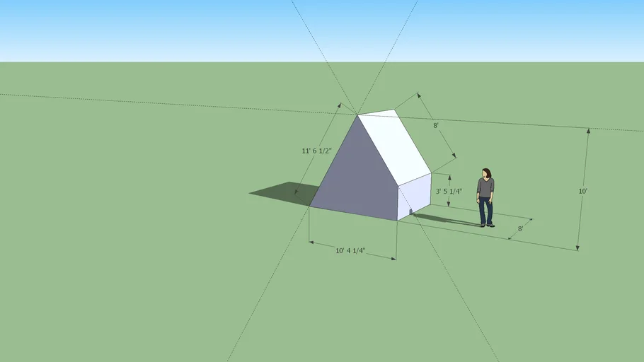Select the standing human figure

coord(485,198)
